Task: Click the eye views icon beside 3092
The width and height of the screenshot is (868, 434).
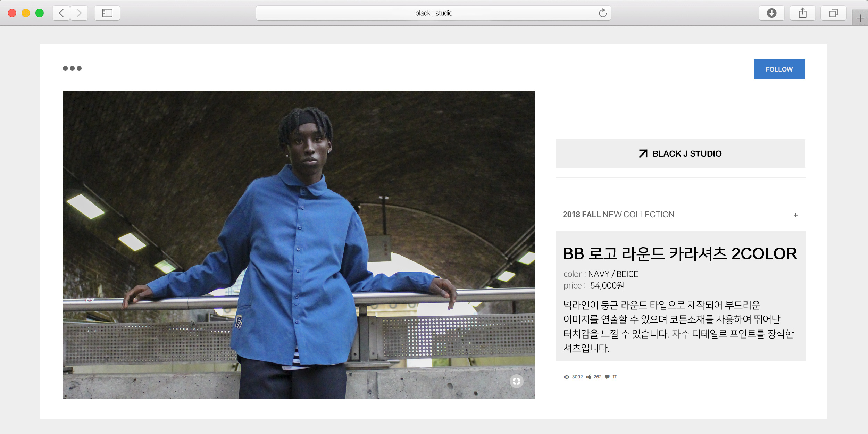Action: pos(567,377)
